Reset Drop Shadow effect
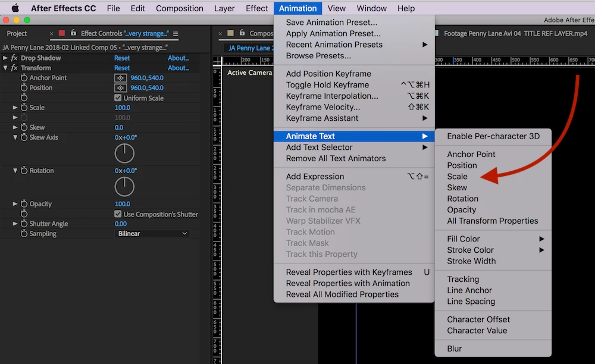Screen dimensions: 595x364 [122, 58]
